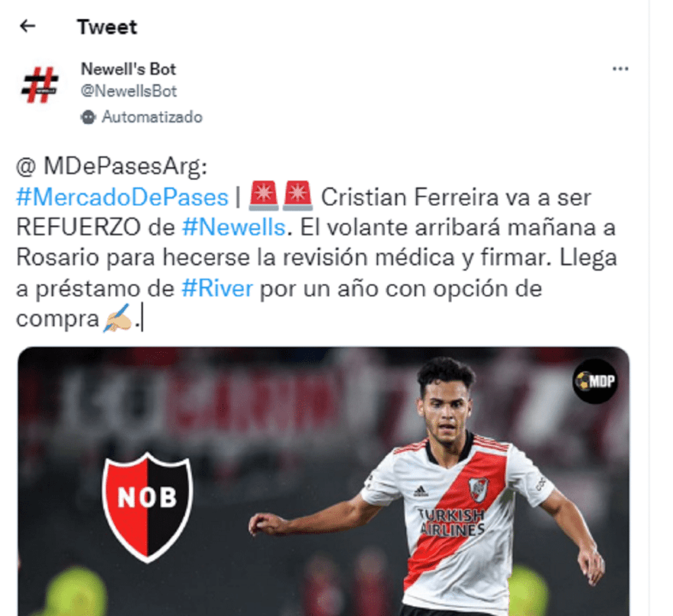Open the tweet's attached player photo

(323, 481)
